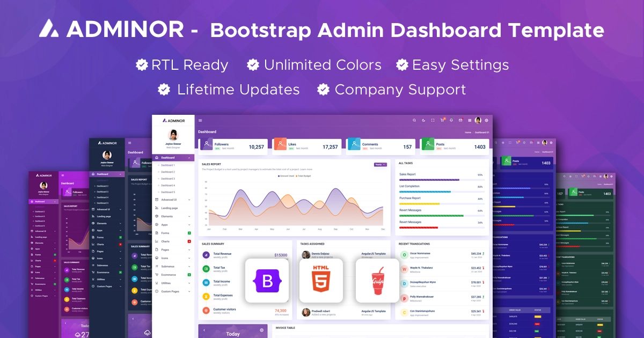Click the Total Income blue round icon
Image resolution: width=644 pixels, height=338 pixels.
pos(206,283)
